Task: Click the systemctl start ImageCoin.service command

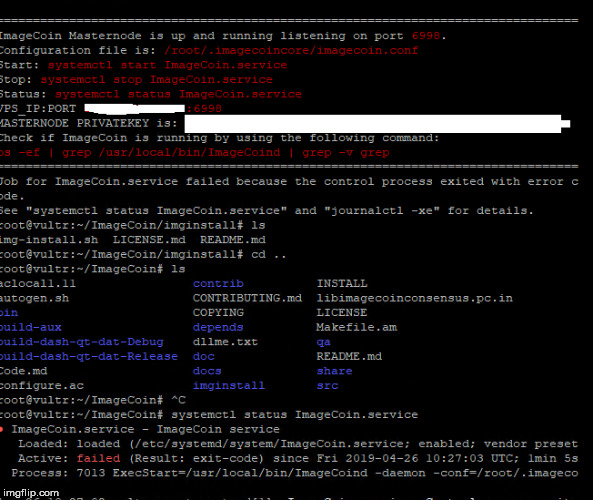Action: pyautogui.click(x=168, y=65)
